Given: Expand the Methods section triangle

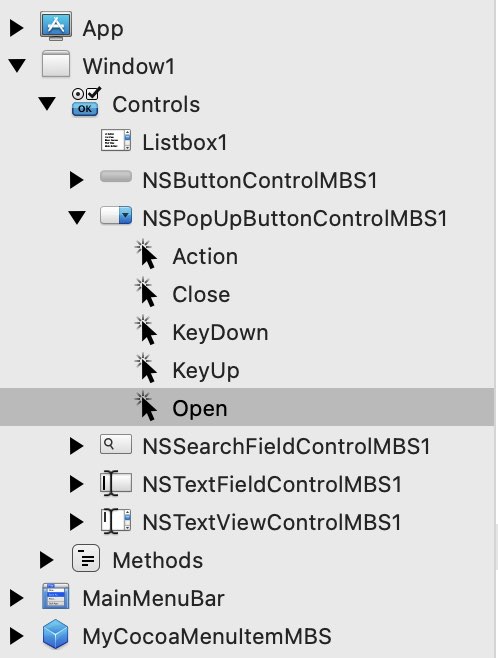Looking at the screenshot, I should [x=47, y=560].
